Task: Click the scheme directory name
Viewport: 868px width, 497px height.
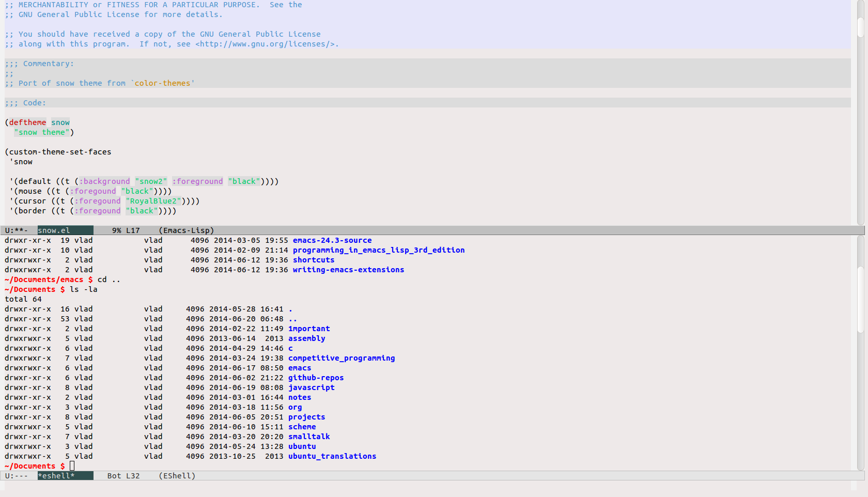Action: (302, 427)
